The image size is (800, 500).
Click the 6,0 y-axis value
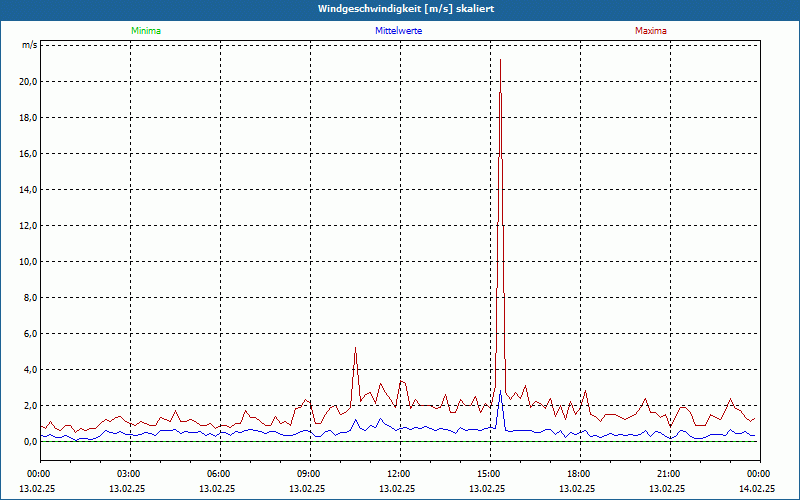[x=31, y=334]
